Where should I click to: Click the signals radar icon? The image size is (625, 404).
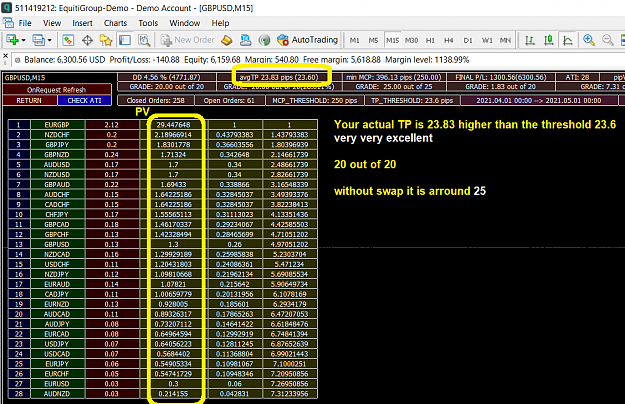[264, 40]
